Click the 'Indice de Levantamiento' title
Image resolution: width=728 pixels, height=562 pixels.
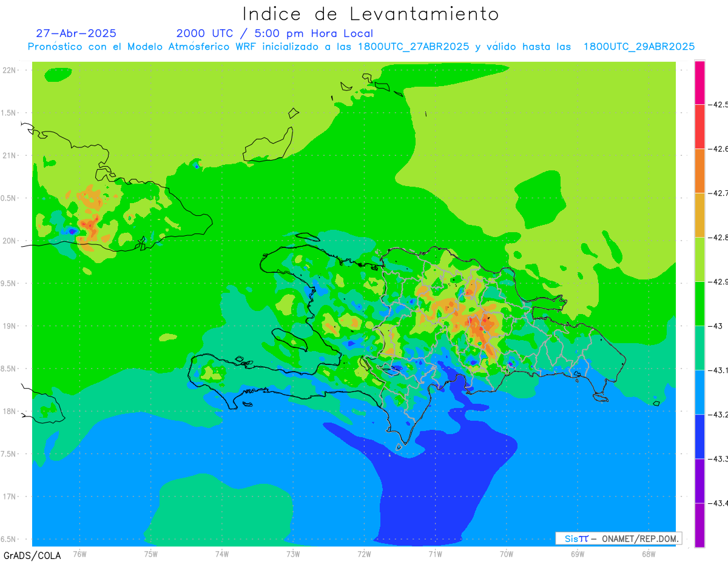pos(371,13)
